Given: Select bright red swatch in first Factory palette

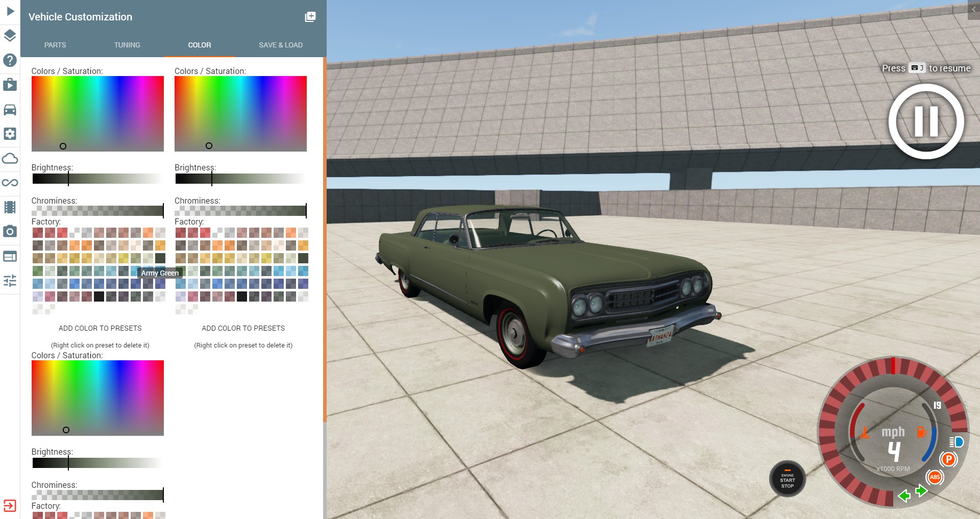Looking at the screenshot, I should 62,233.
